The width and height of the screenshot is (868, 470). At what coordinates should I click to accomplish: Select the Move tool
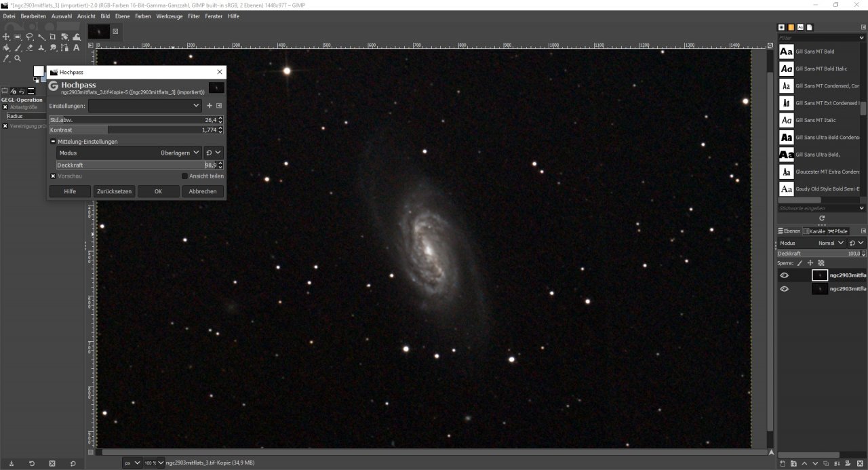click(x=6, y=37)
